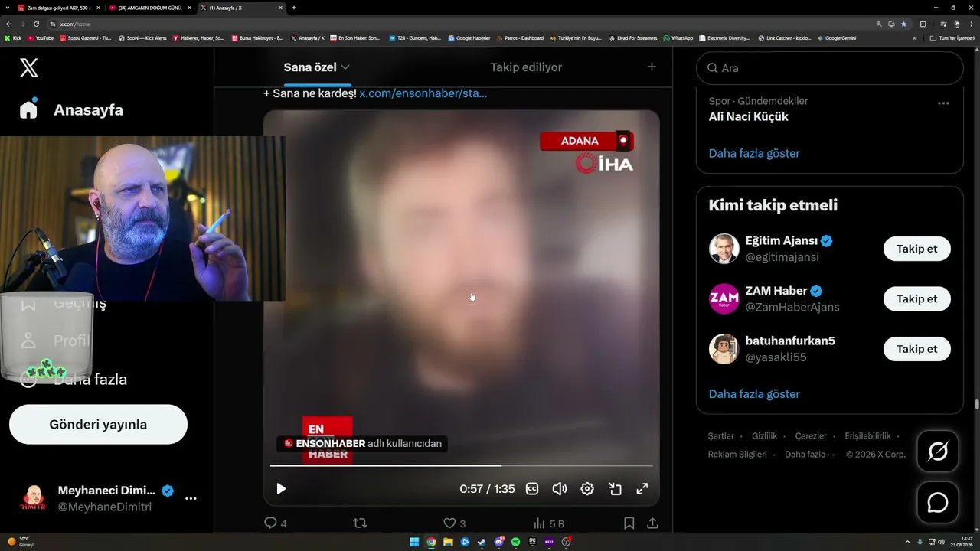Toggle closed captions on the video
The height and width of the screenshot is (551, 980).
pos(532,489)
